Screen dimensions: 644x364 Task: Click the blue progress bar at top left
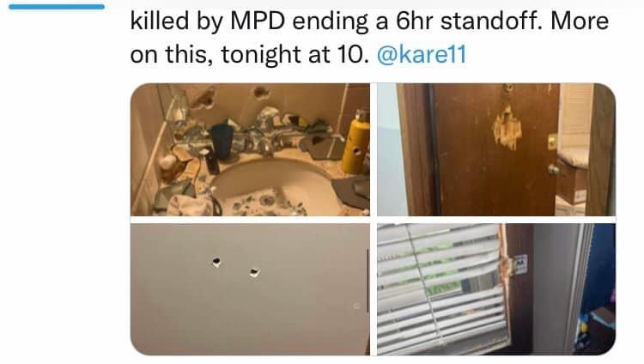click(x=57, y=7)
